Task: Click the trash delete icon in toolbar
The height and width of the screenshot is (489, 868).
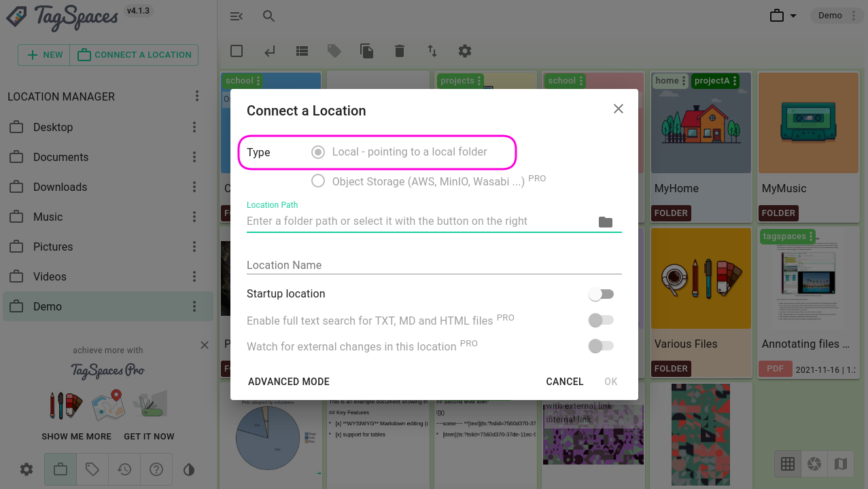Action: (400, 51)
